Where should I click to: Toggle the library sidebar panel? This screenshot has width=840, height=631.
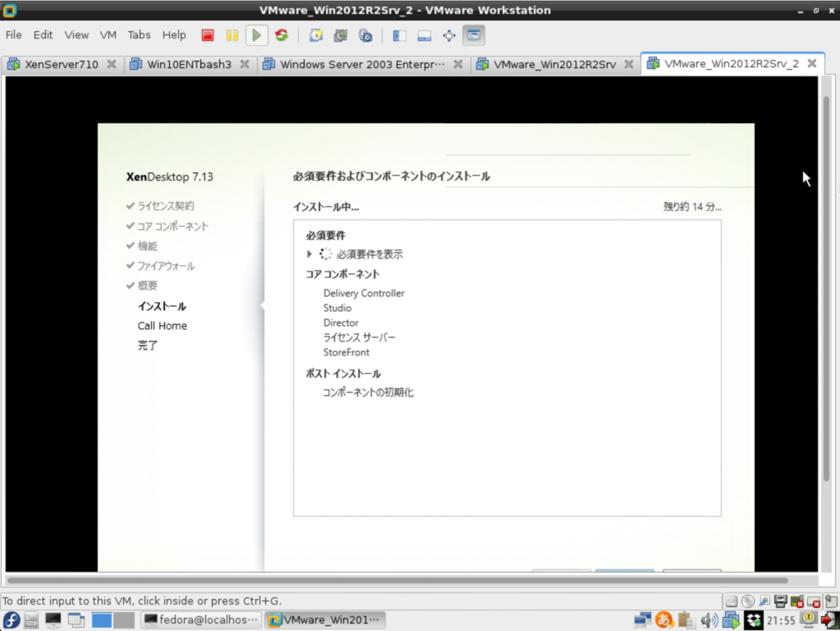pos(399,35)
